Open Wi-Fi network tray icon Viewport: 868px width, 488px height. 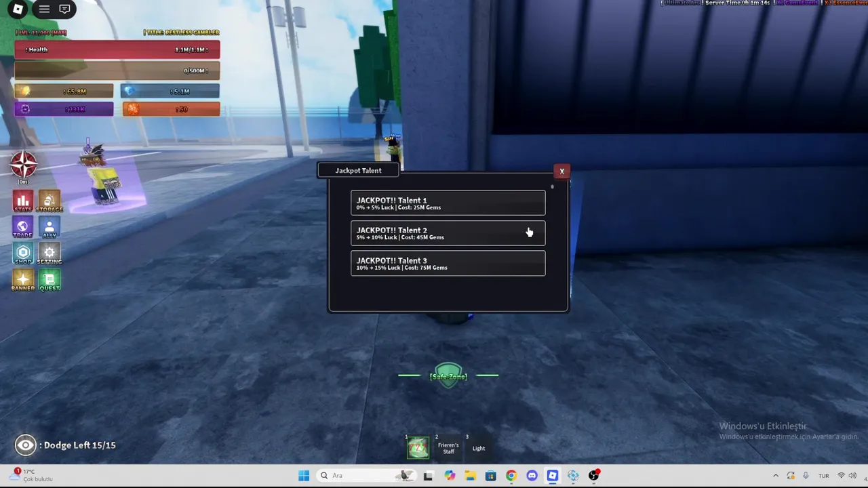(842, 476)
